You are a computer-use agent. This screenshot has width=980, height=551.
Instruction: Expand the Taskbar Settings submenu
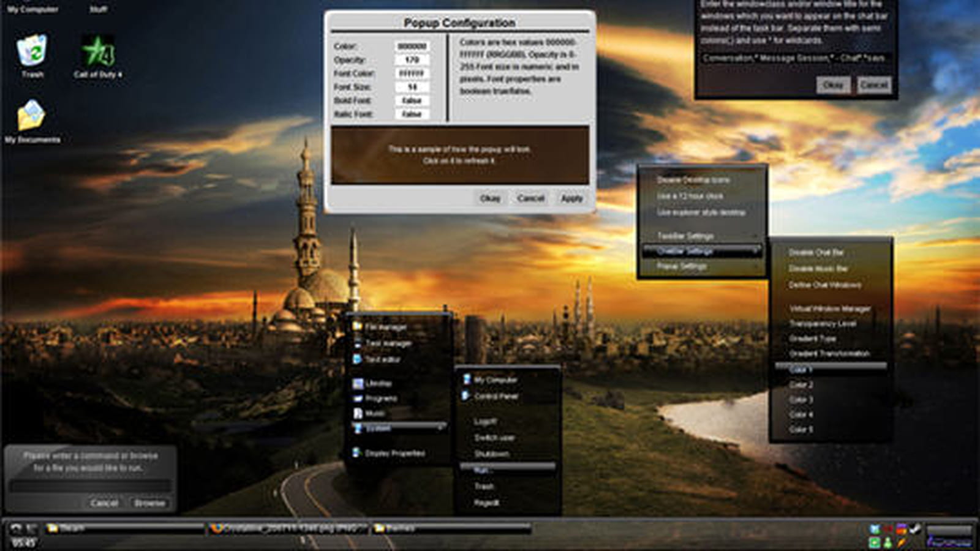tap(701, 236)
